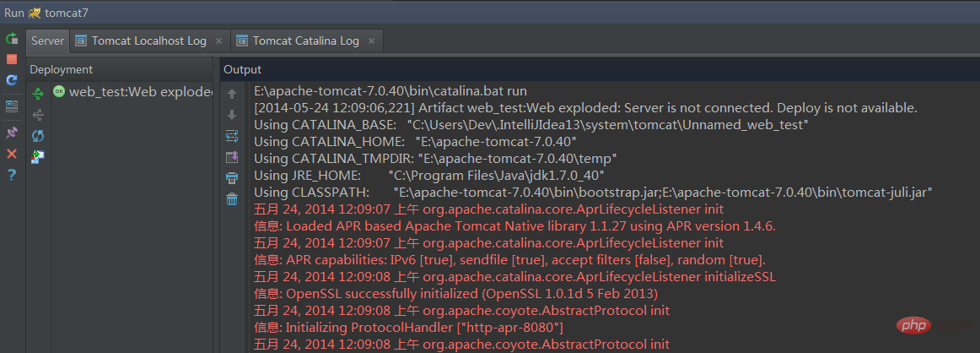Click the AprLifecycleListener initializeSSL line

tap(515, 277)
